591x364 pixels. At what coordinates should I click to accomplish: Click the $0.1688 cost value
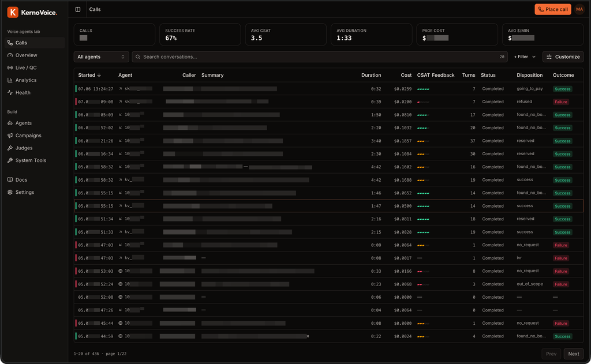[402, 180]
